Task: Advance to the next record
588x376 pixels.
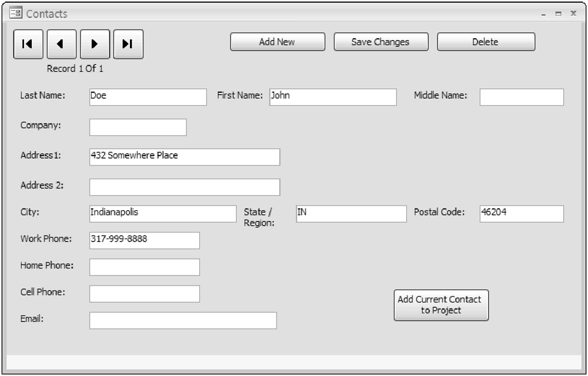Action: (x=95, y=44)
